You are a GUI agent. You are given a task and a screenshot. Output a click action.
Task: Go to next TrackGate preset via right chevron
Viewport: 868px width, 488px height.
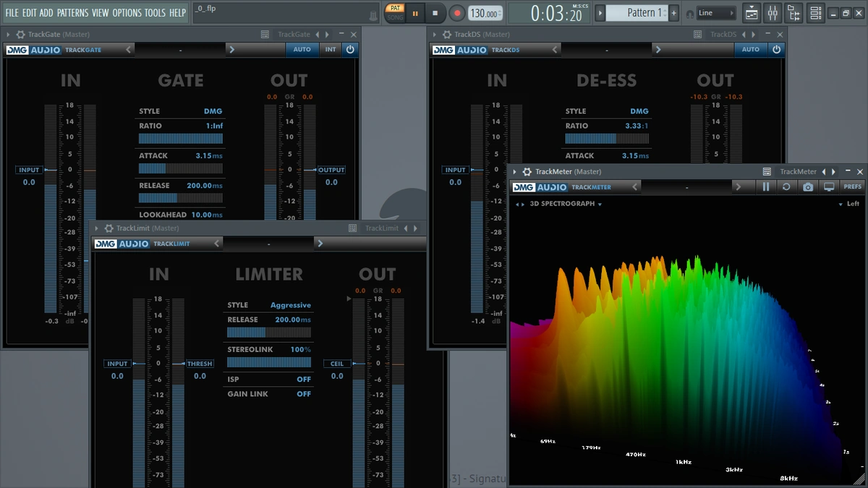[x=231, y=49]
